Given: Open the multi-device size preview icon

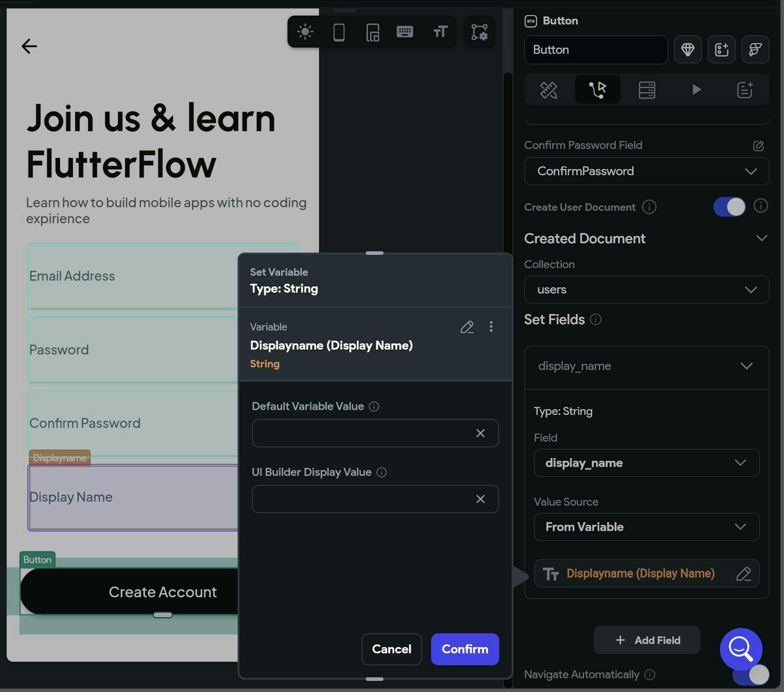Looking at the screenshot, I should (x=373, y=32).
